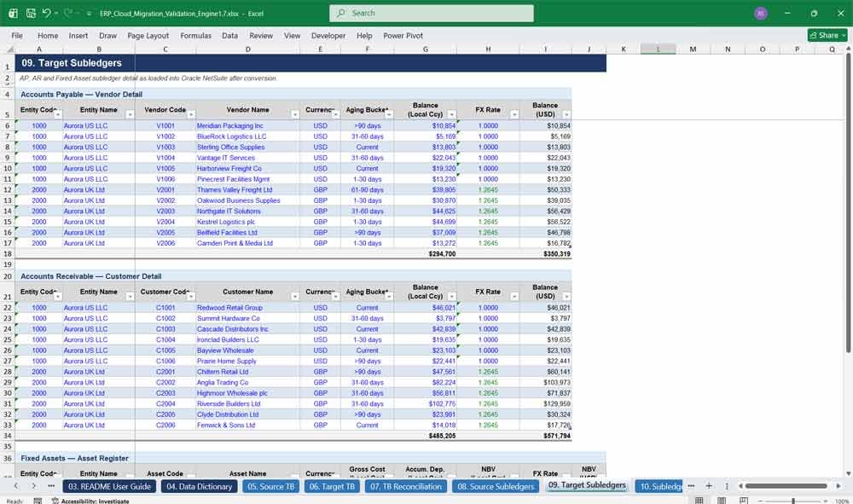Open filter dropdown for AP Entity Code column

coord(58,115)
